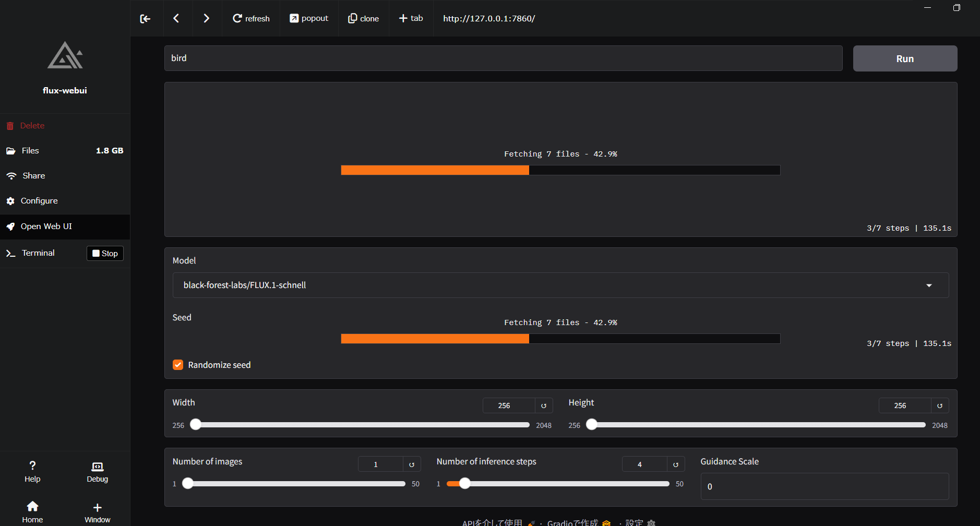Toggle the Randomize seed checkbox
The height and width of the screenshot is (526, 980).
pyautogui.click(x=178, y=365)
